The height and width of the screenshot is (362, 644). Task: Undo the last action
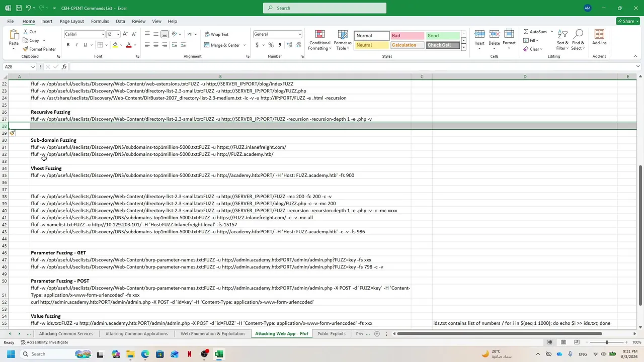coord(28,8)
